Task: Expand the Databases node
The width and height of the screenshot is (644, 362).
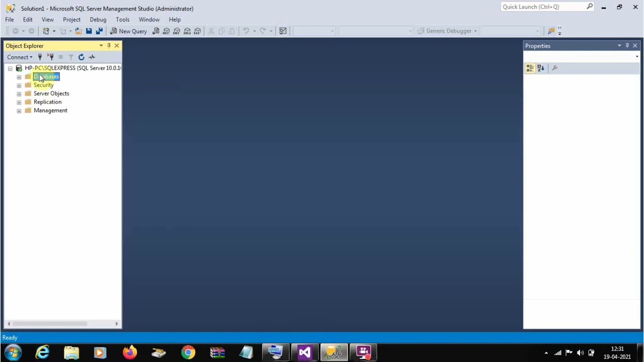Action: pos(19,77)
